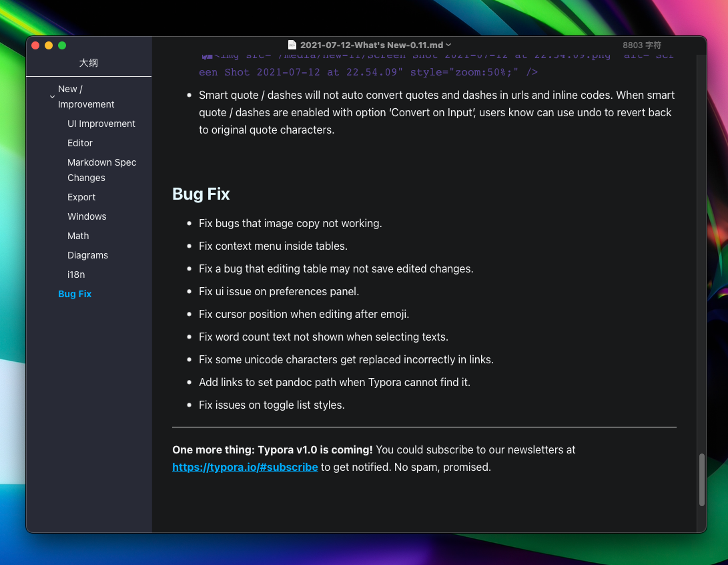
Task: Click the yellow minimize window button
Action: coord(49,45)
